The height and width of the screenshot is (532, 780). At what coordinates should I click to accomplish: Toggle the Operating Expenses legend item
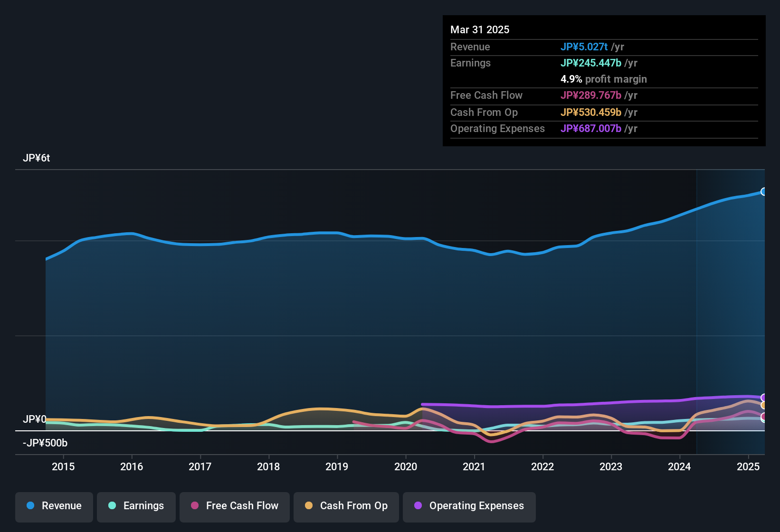(469, 506)
